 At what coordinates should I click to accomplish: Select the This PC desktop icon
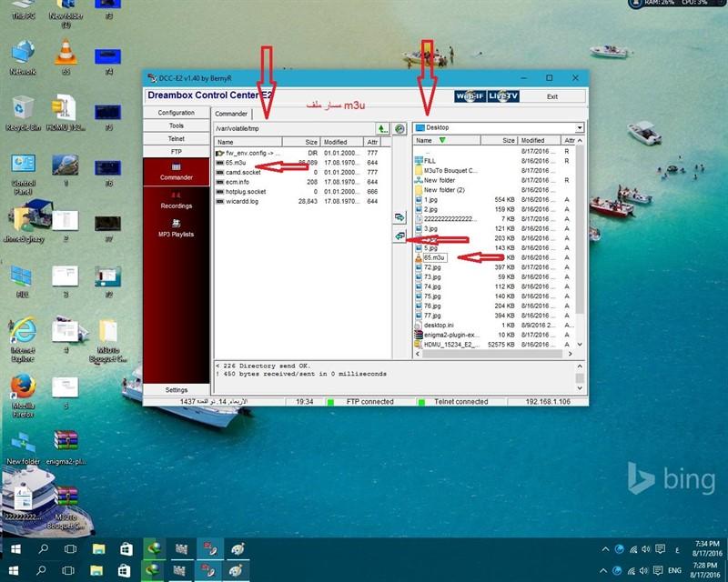(x=23, y=10)
